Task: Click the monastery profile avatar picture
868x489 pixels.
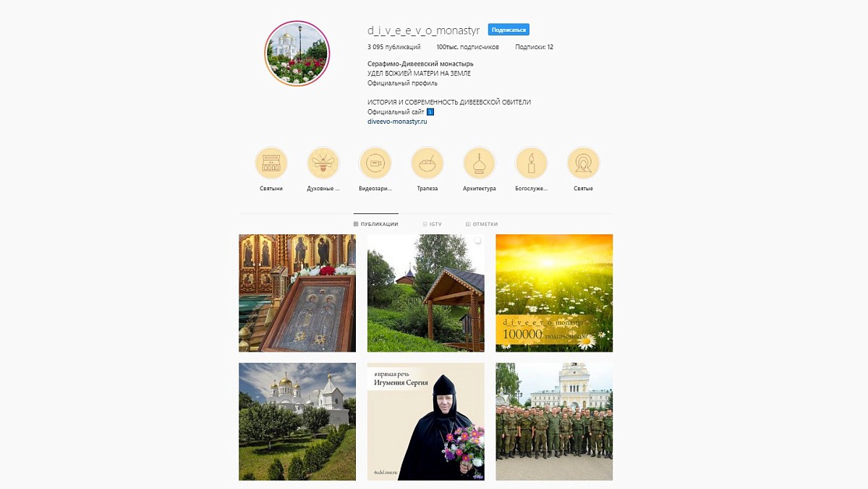Action: [x=297, y=54]
